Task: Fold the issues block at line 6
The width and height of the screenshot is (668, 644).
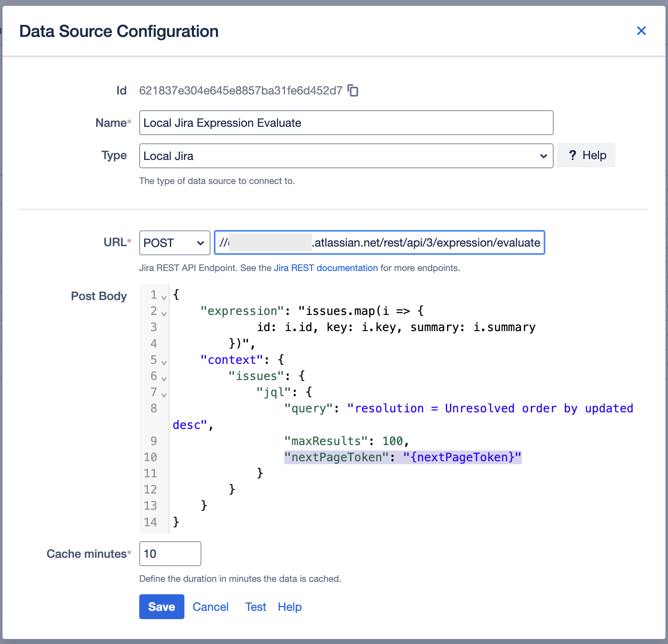Action: 164,379
